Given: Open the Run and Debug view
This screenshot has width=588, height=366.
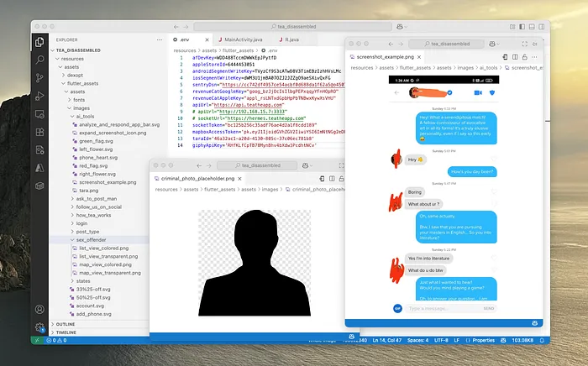Looking at the screenshot, I should (x=39, y=96).
